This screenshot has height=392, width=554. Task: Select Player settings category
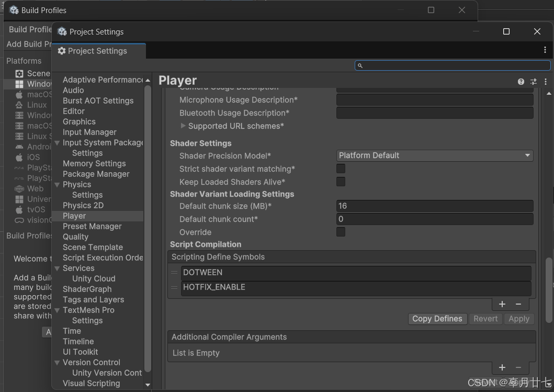point(74,216)
